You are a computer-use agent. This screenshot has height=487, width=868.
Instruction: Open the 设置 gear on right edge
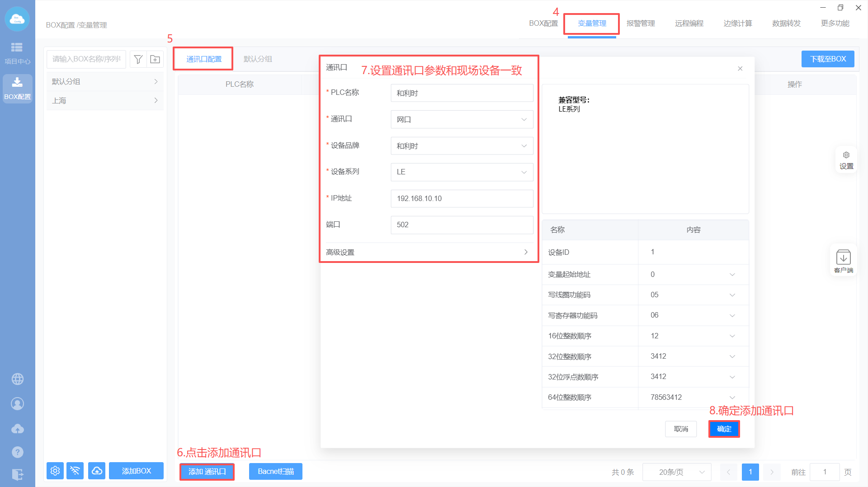click(x=846, y=160)
